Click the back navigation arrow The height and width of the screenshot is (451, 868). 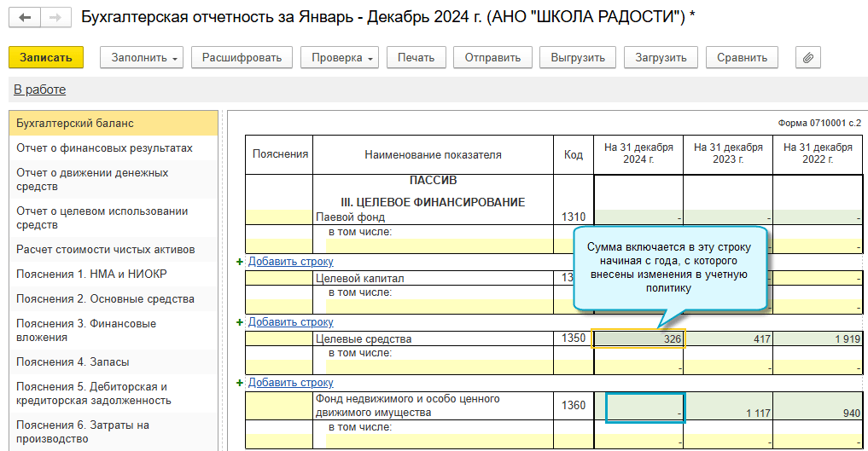pos(25,18)
